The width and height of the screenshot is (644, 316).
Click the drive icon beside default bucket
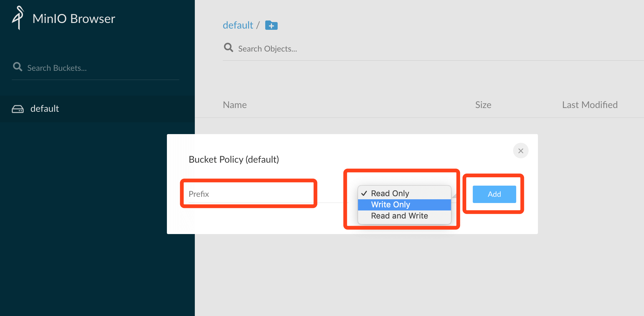18,109
